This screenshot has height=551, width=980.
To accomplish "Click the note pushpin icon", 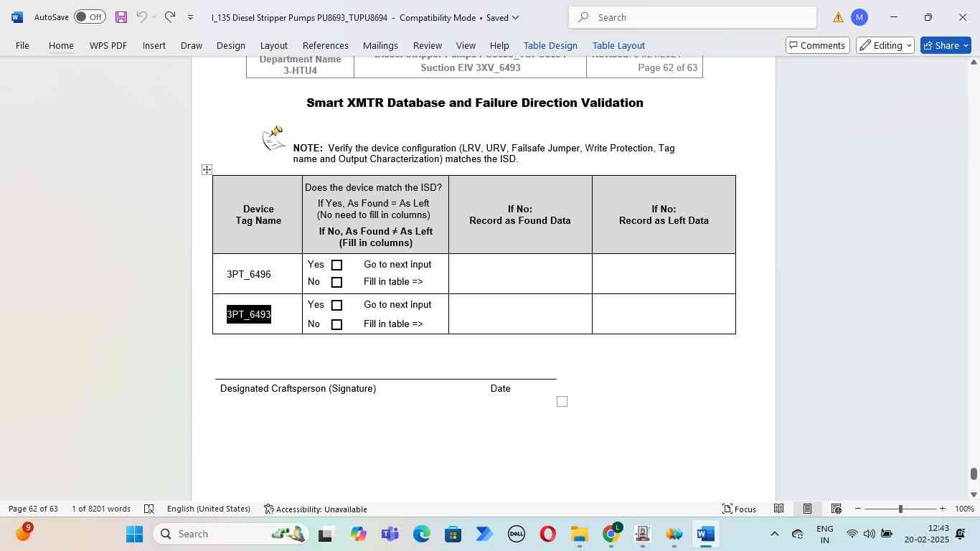I will (273, 138).
